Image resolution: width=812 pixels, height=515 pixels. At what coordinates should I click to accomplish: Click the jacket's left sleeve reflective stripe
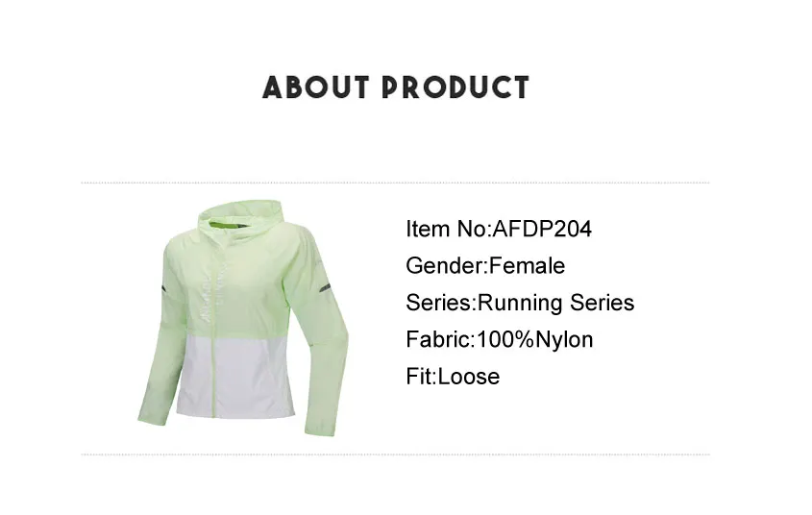pyautogui.click(x=163, y=288)
